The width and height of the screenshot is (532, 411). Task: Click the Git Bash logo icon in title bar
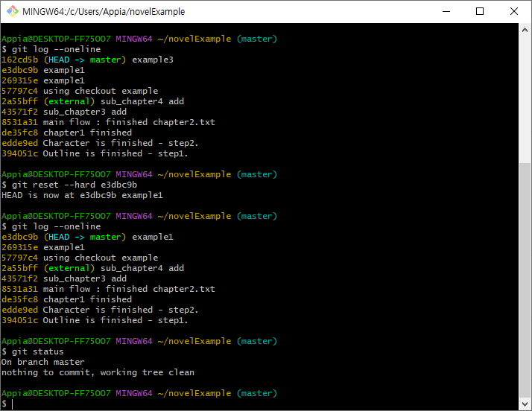13,11
